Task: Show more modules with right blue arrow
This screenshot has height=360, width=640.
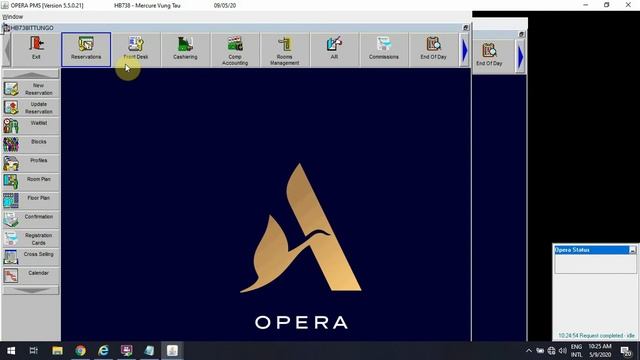Action: click(x=464, y=51)
